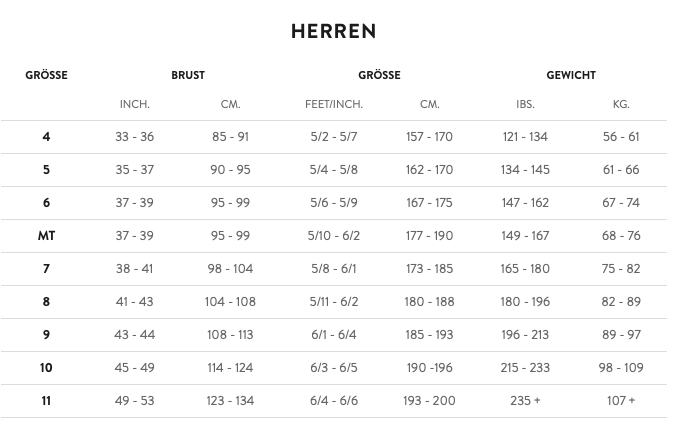This screenshot has height=439, width=688.
Task: Click size 4 row label
Action: [x=46, y=137]
